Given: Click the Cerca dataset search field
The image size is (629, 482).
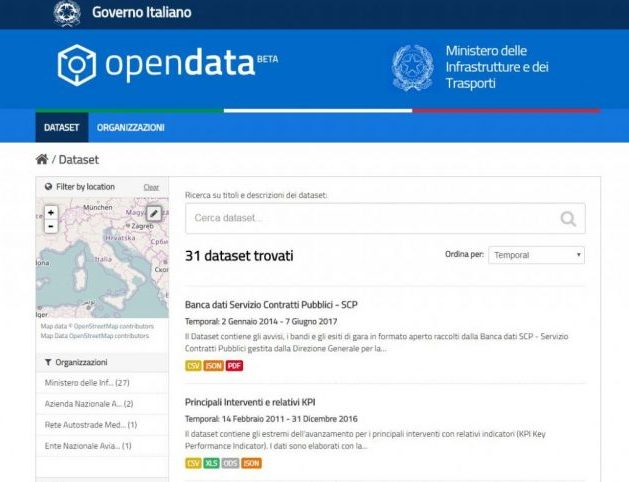Looking at the screenshot, I should click(x=385, y=218).
